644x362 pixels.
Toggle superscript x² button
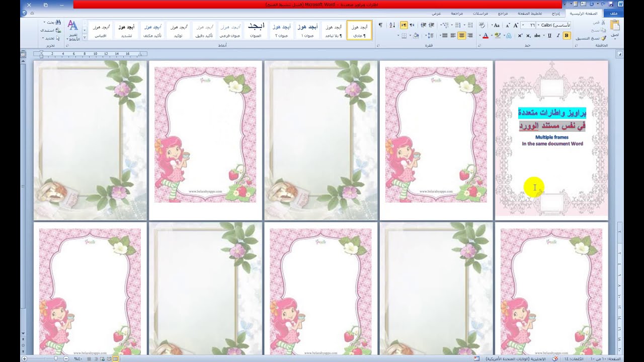tap(520, 35)
